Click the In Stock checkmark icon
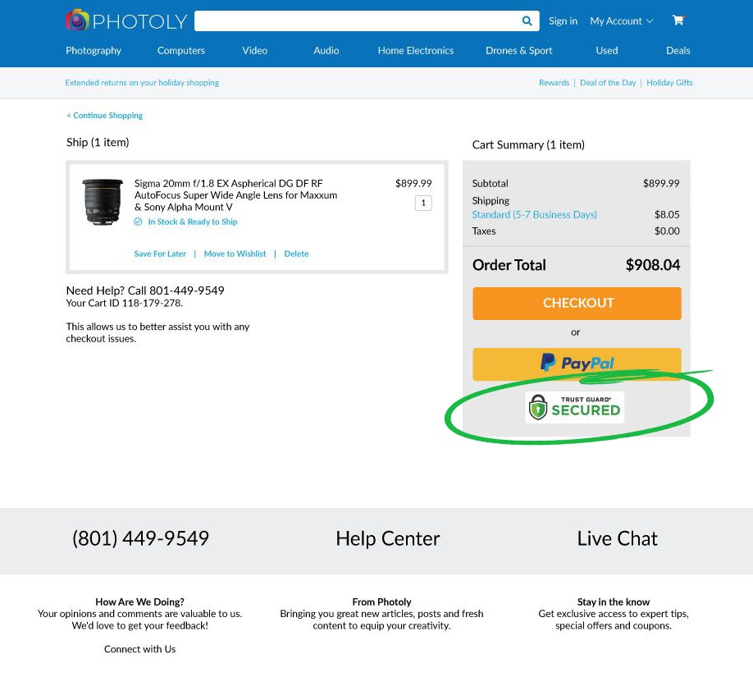Screen dimensions: 753x700 point(139,222)
